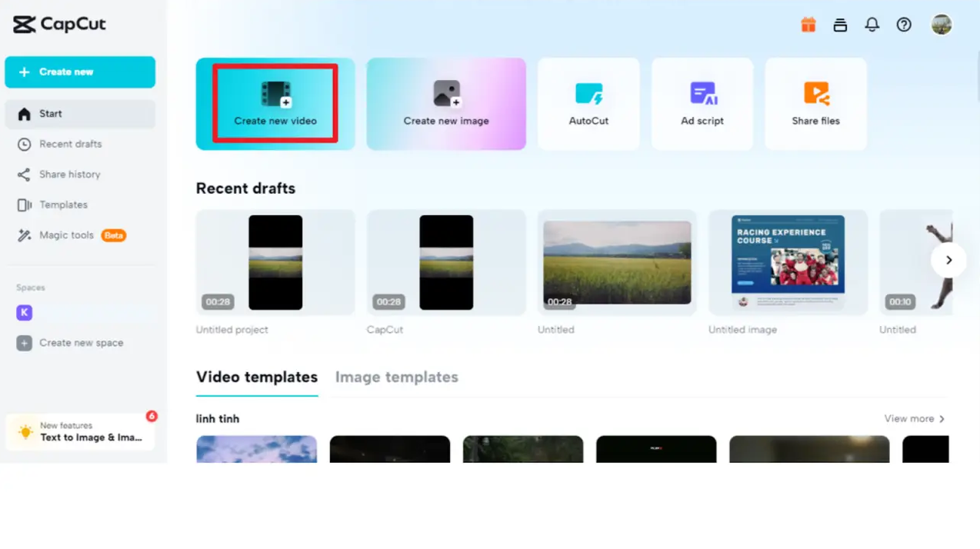Click the Create new button
The height and width of the screenshot is (549, 980).
pyautogui.click(x=80, y=72)
